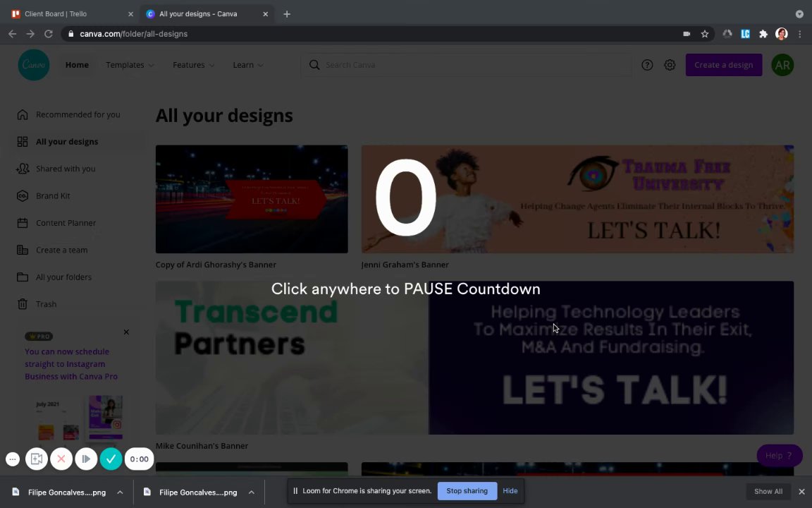
Task: Open Loom more options ellipsis
Action: click(x=13, y=459)
